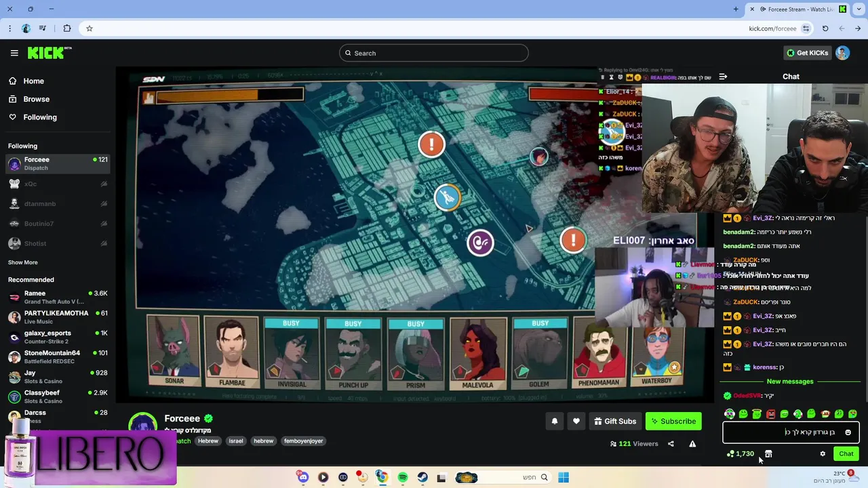Screen dimensions: 868x488
Task: Open the emoji picker in chat input
Action: [x=848, y=432]
